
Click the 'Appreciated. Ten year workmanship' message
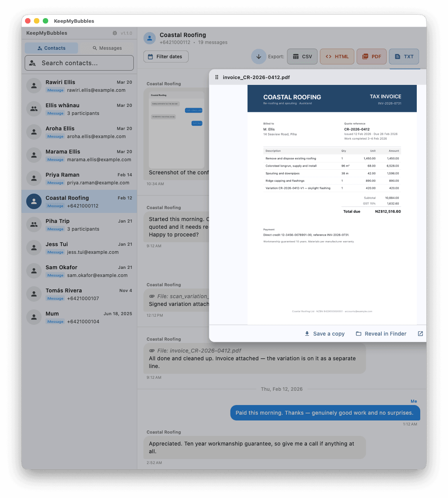coord(254,447)
